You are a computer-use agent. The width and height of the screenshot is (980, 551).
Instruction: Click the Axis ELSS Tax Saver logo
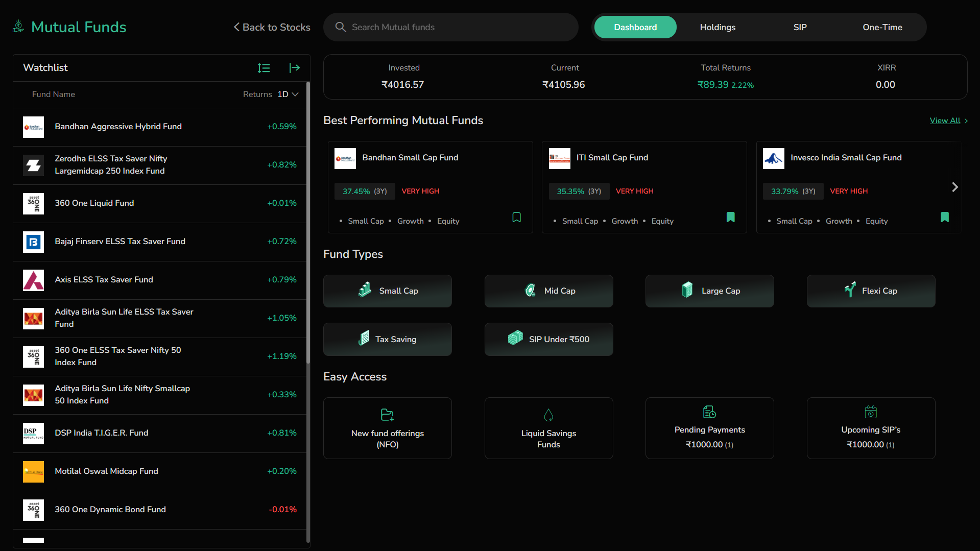tap(34, 280)
